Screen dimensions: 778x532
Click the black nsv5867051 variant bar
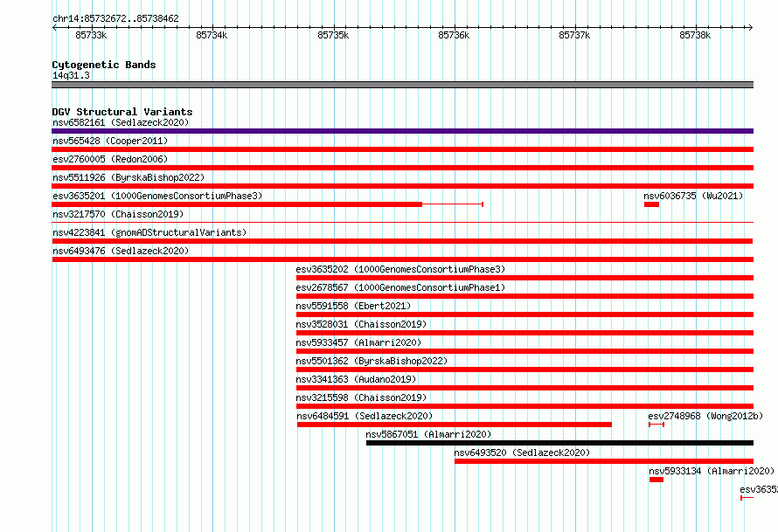pyautogui.click(x=559, y=443)
